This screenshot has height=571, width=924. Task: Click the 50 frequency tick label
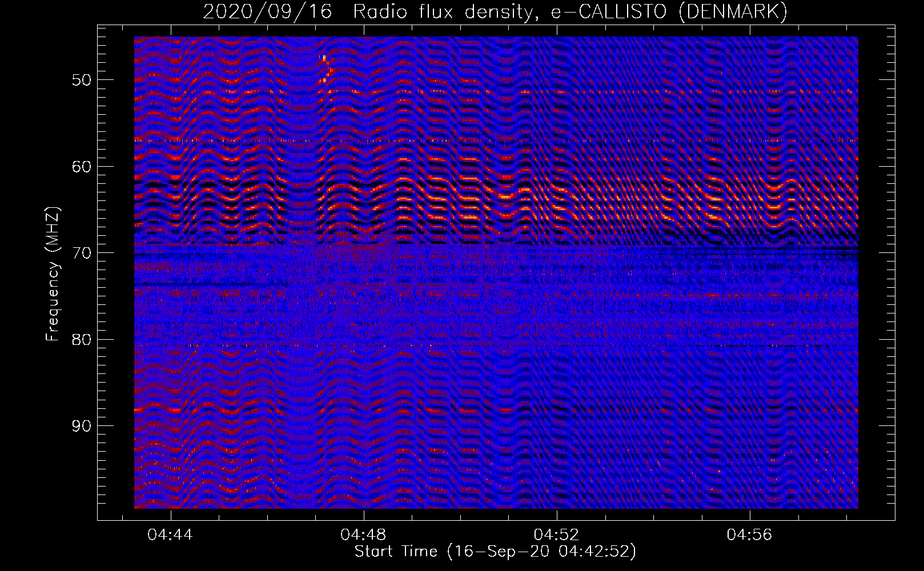pos(81,80)
